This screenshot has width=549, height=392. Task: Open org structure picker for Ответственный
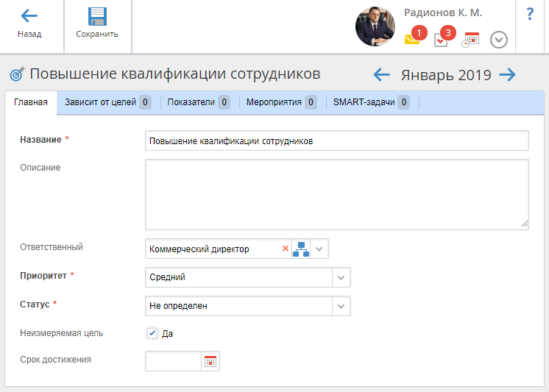(301, 249)
